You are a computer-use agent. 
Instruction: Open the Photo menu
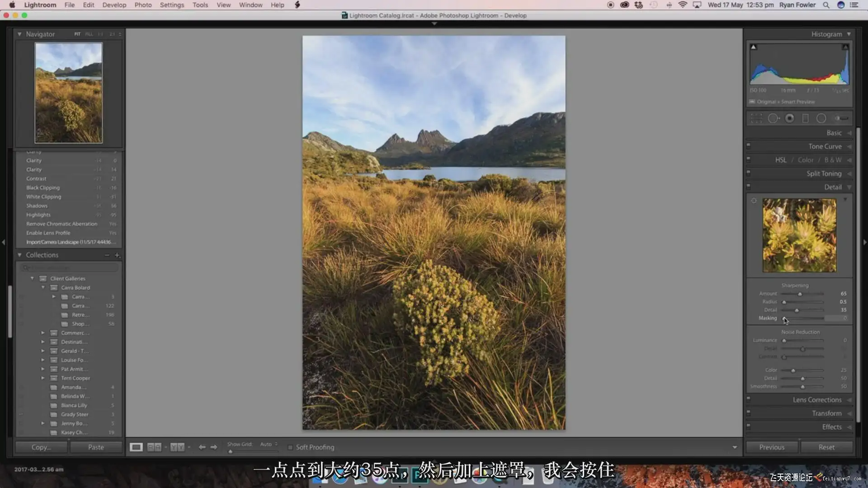pos(143,5)
